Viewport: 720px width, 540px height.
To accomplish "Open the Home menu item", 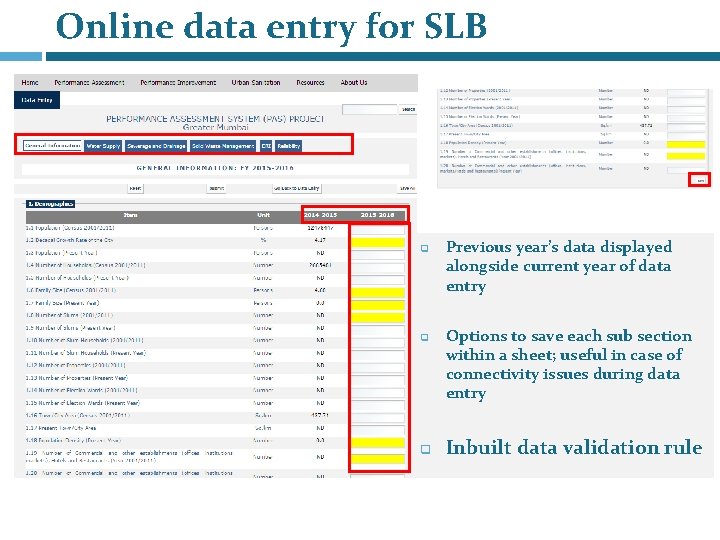I will (x=30, y=83).
